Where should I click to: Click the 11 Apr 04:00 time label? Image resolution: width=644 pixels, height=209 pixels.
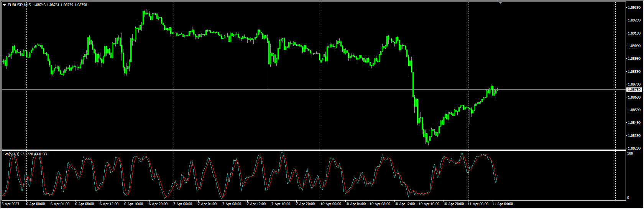click(502, 204)
